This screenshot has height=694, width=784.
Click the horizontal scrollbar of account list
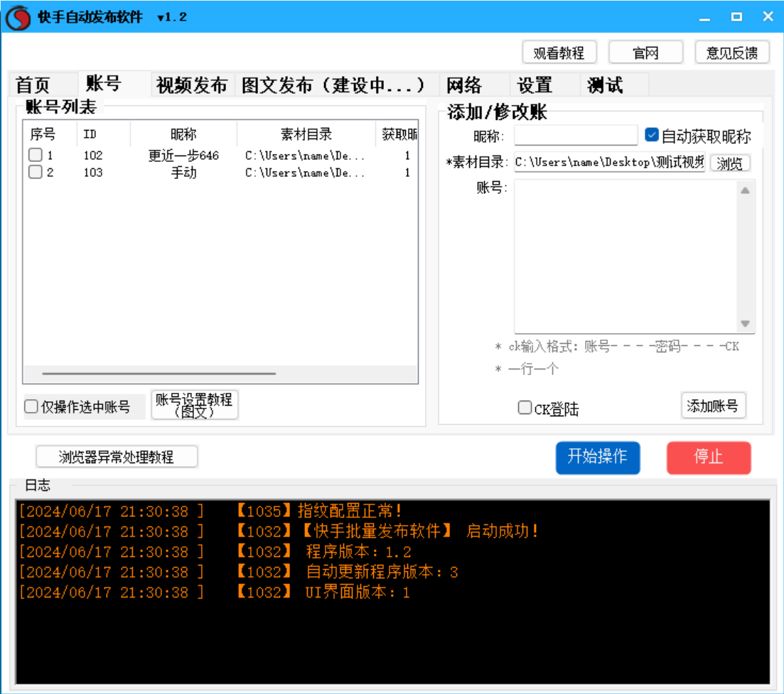pyautogui.click(x=159, y=373)
